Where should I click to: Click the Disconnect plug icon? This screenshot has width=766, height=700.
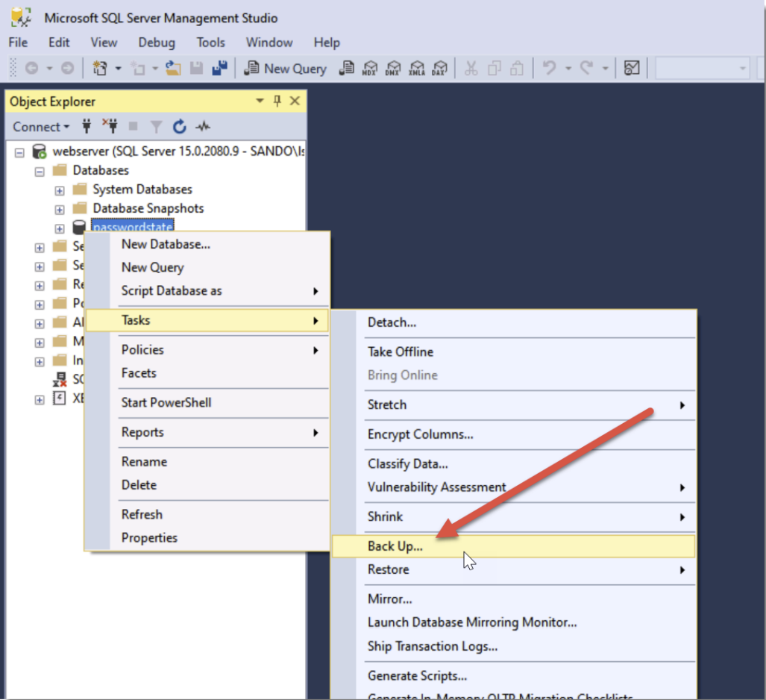coord(110,127)
